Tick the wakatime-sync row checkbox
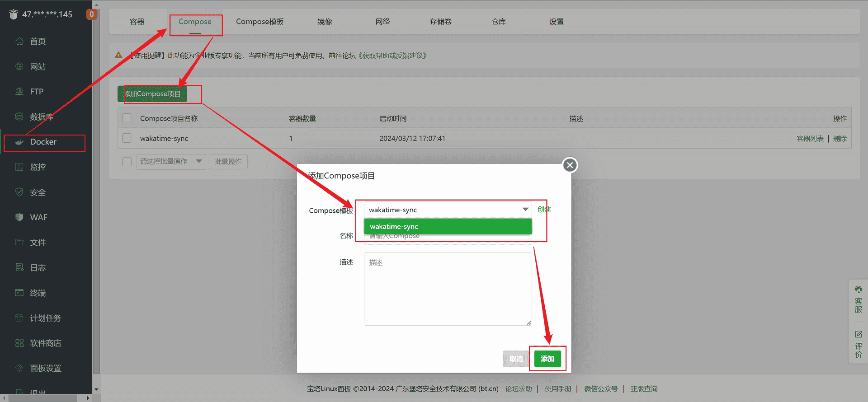868x402 pixels. pyautogui.click(x=127, y=138)
